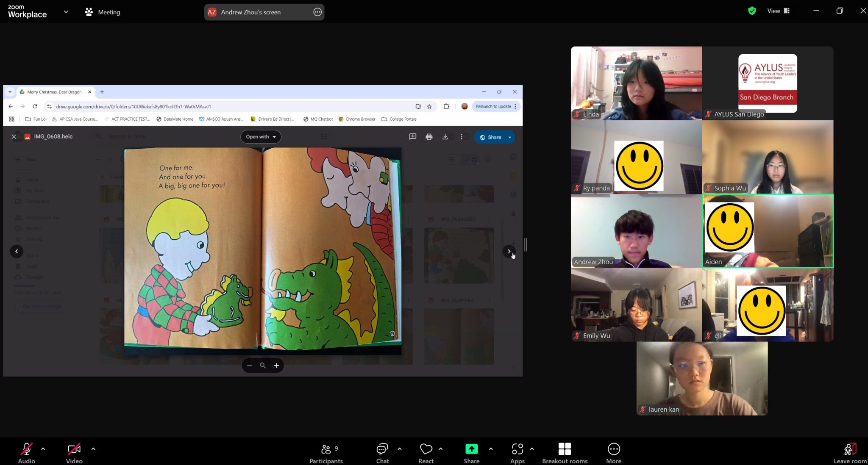Expand share options caret beside Share
The height and width of the screenshot is (465, 868).
pos(491,448)
